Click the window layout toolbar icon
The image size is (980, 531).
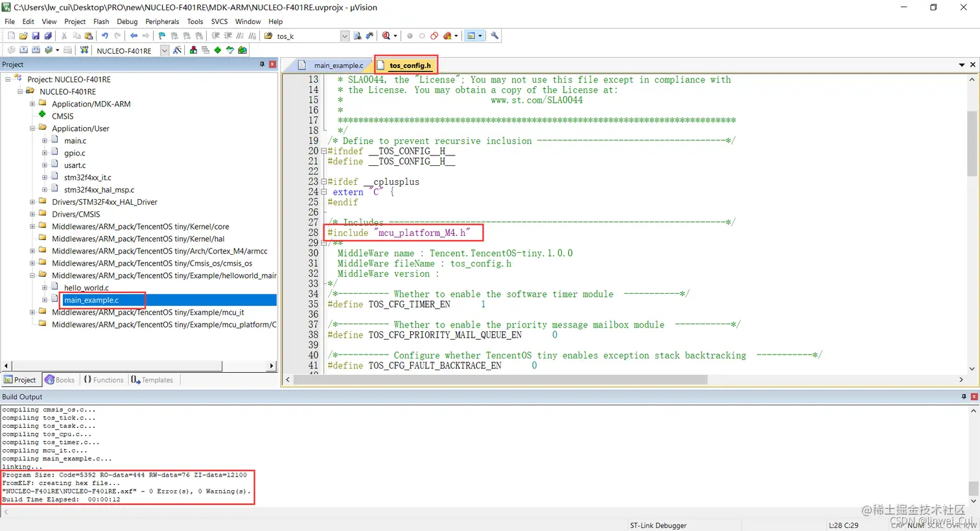click(x=471, y=36)
